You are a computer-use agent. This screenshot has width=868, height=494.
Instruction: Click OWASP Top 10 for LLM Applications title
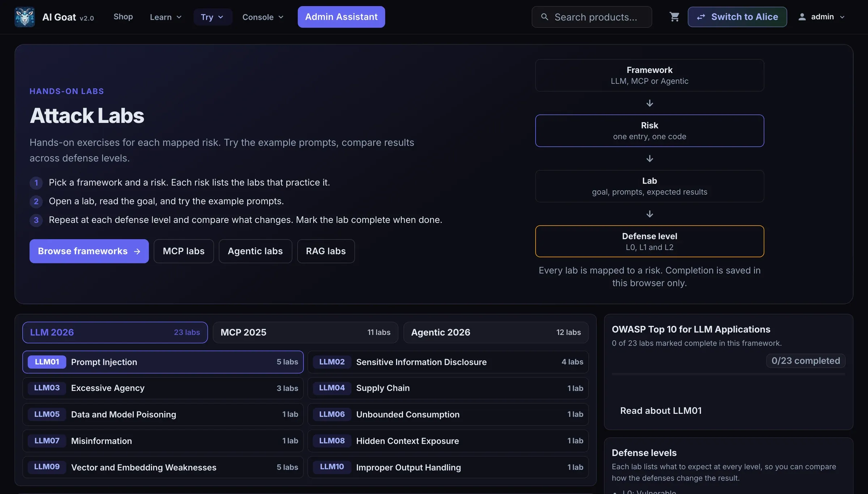point(691,330)
